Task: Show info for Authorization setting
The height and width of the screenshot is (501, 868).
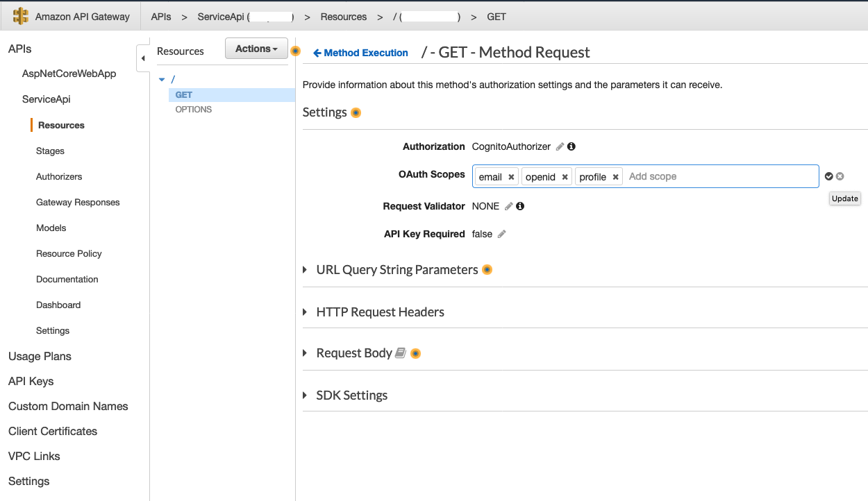Action: 571,146
